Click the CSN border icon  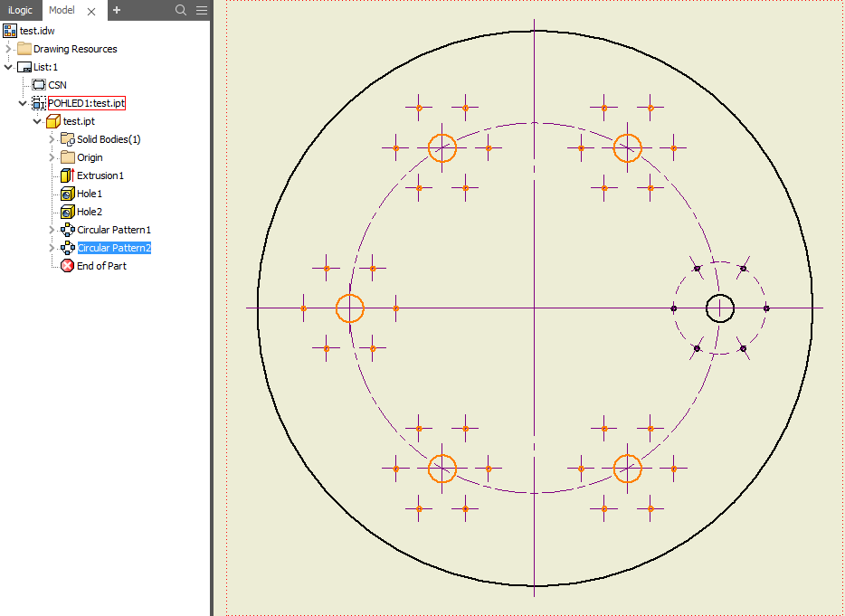tap(39, 85)
